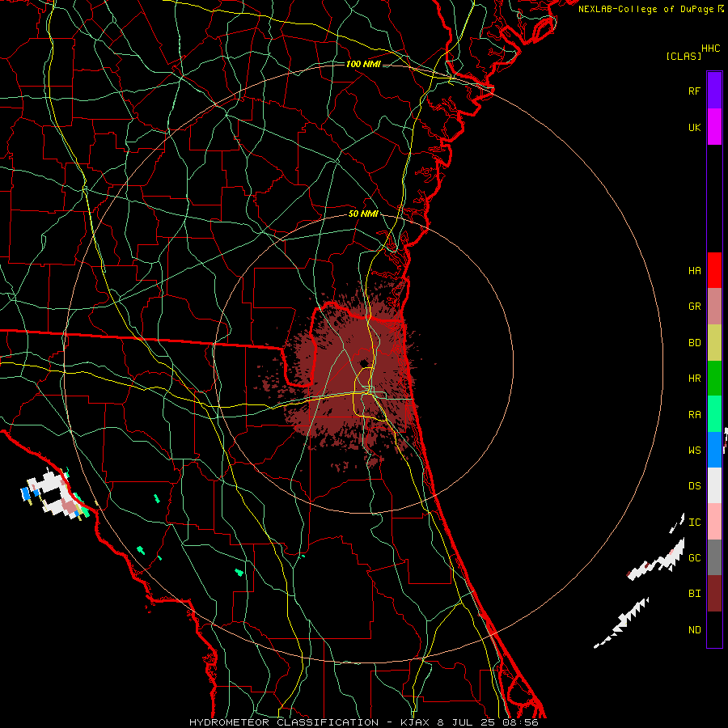Click the dark red BI legend color

[714, 594]
